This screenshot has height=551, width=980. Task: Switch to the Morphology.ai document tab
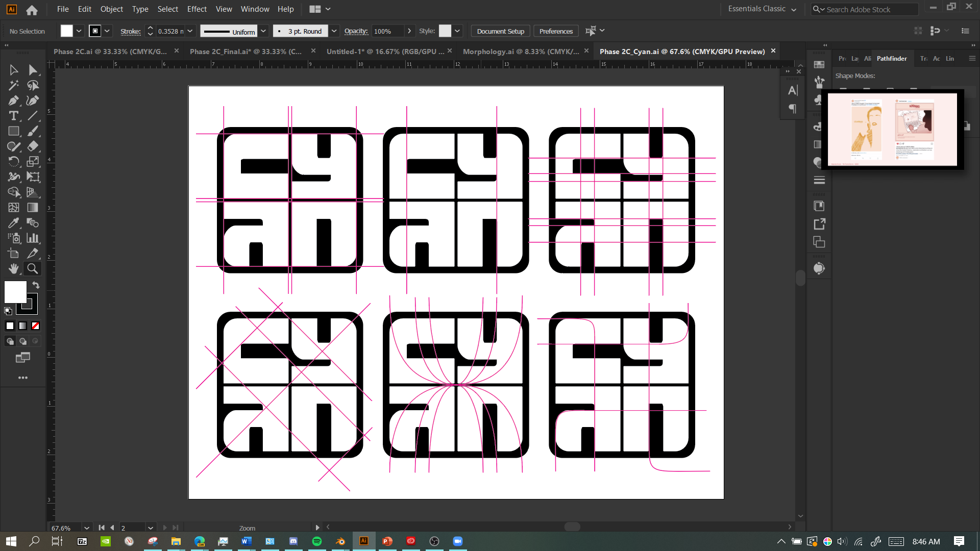521,52
